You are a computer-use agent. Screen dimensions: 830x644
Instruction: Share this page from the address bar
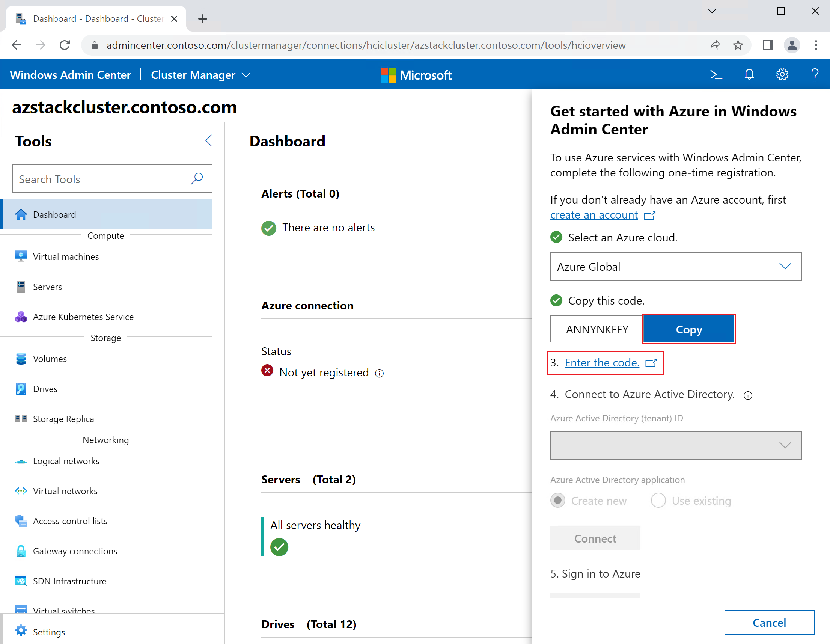tap(714, 45)
